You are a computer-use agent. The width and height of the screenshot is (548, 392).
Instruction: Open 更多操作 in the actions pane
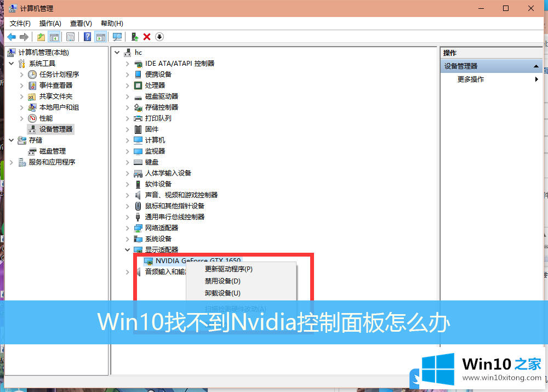pyautogui.click(x=470, y=79)
